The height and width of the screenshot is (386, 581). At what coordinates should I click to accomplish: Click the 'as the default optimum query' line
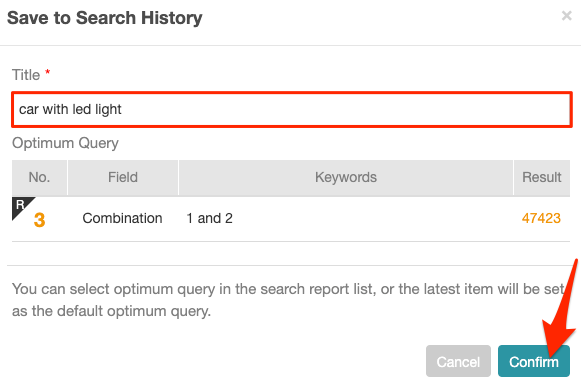(x=111, y=311)
